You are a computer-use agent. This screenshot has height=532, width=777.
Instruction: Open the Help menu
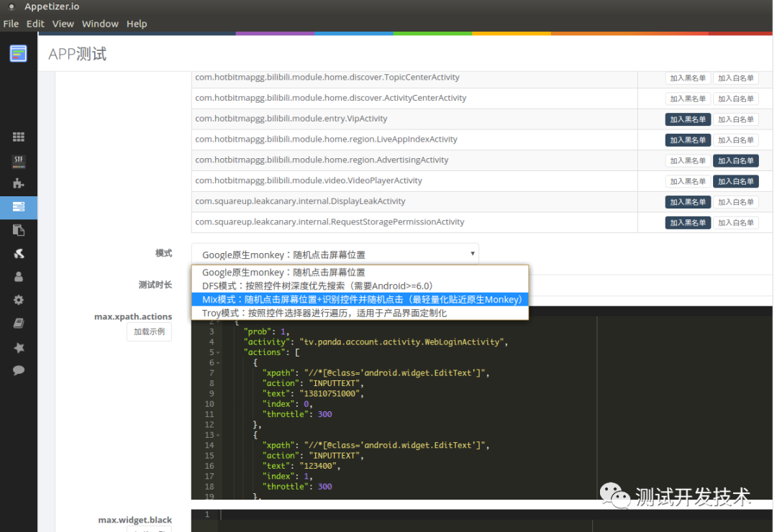coord(137,24)
